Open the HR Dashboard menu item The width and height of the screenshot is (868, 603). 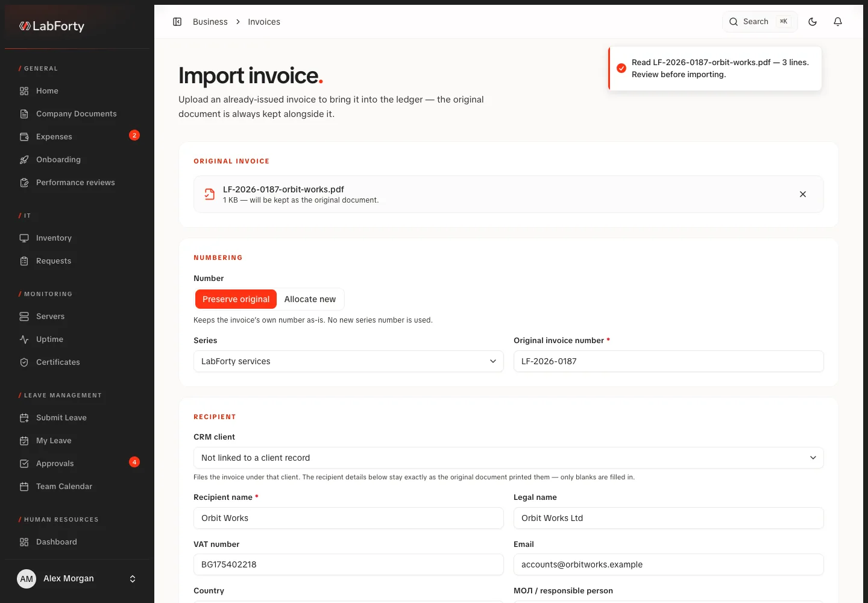(77, 542)
